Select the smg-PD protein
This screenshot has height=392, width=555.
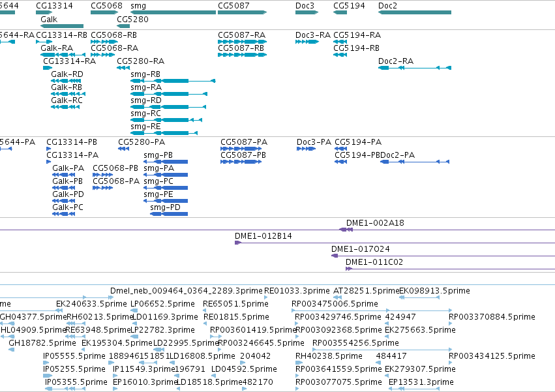169,214
